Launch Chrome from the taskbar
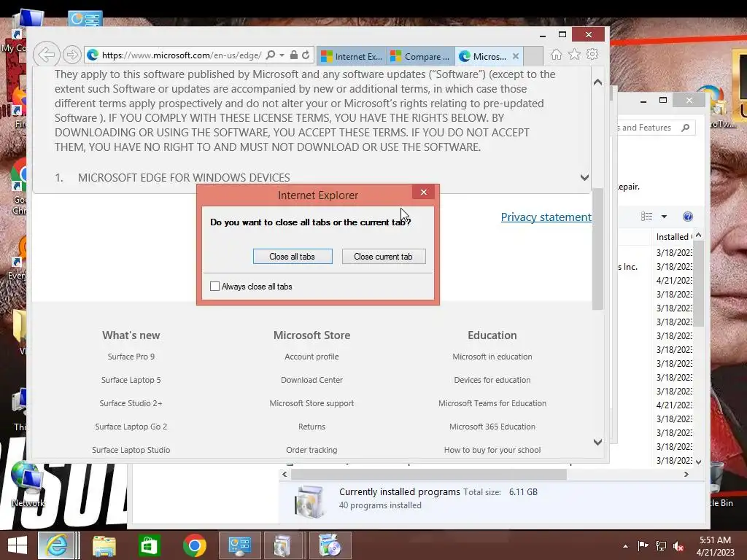The height and width of the screenshot is (560, 747). point(194,545)
